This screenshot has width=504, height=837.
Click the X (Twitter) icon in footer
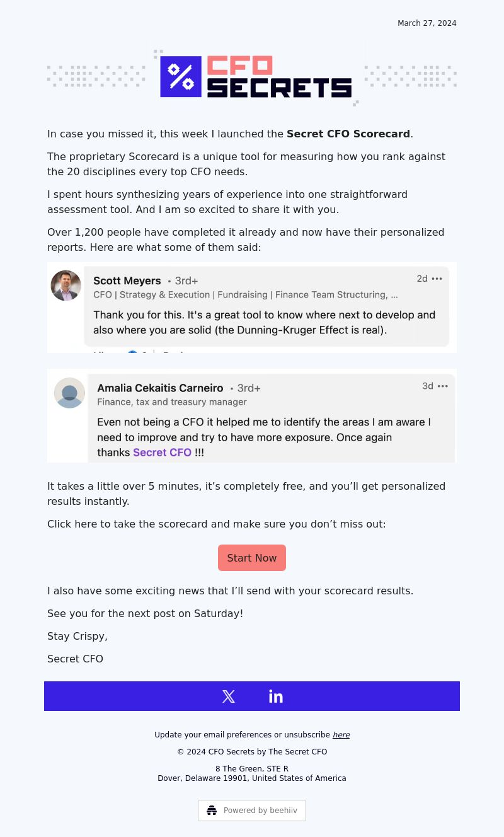click(229, 696)
